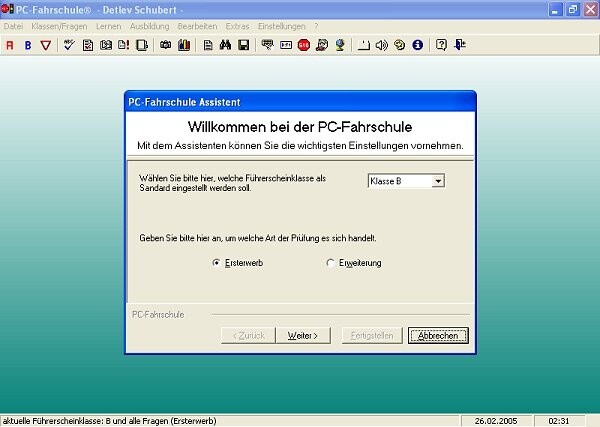
Task: Open the Klassen/Fragen menu
Action: (x=59, y=26)
